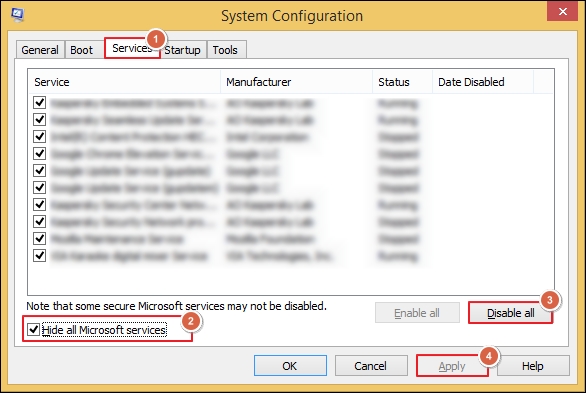Uncheck the blurred Kaspersky Embedded Systems service
Screen dimensions: 586x393
coord(40,103)
